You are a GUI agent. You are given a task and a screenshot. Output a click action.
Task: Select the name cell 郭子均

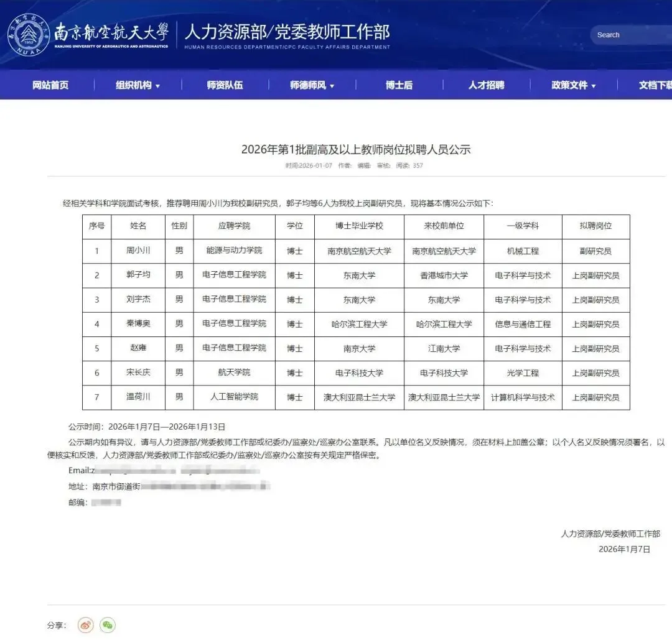(x=138, y=275)
